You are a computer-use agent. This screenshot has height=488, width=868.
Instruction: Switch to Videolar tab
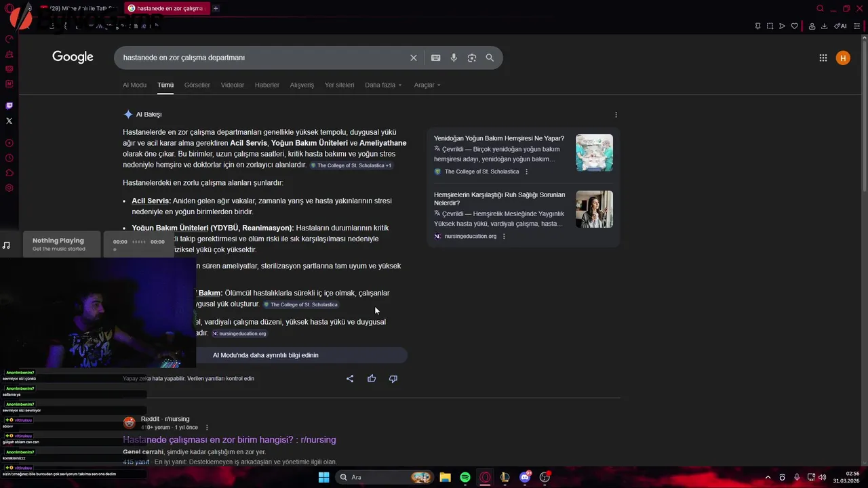pyautogui.click(x=233, y=85)
